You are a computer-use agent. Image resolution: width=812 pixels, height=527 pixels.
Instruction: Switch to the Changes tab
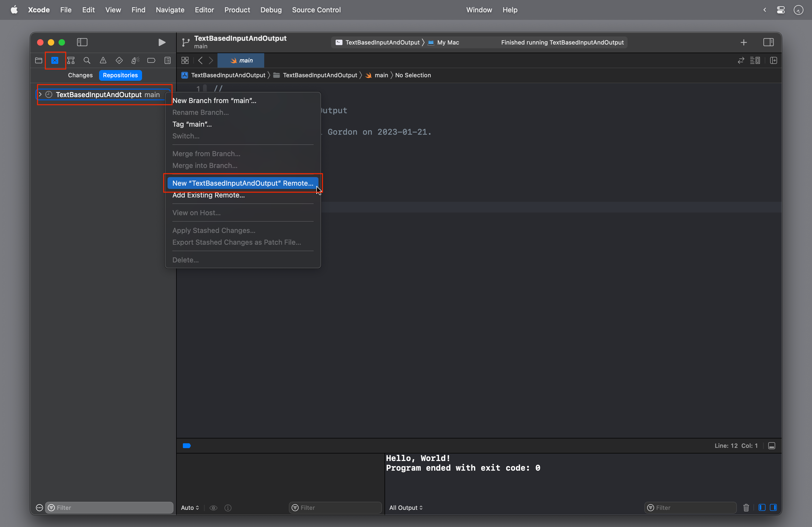(80, 75)
